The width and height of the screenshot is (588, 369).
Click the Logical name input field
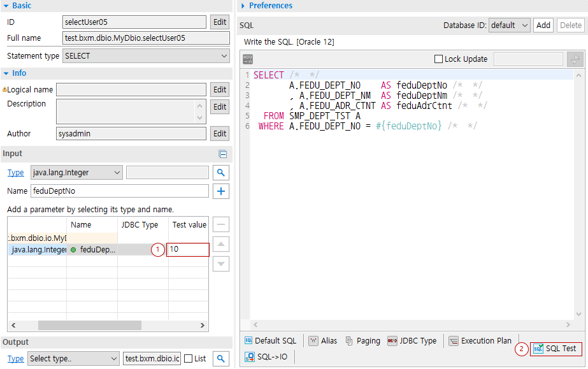pos(131,90)
